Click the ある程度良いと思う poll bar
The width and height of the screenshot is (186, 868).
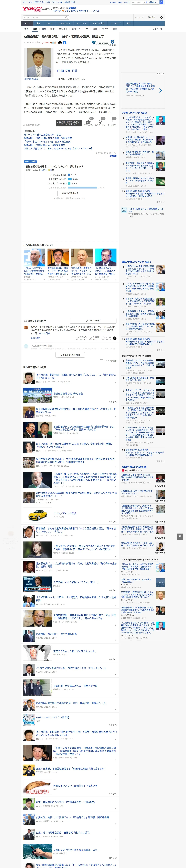coord(70,179)
